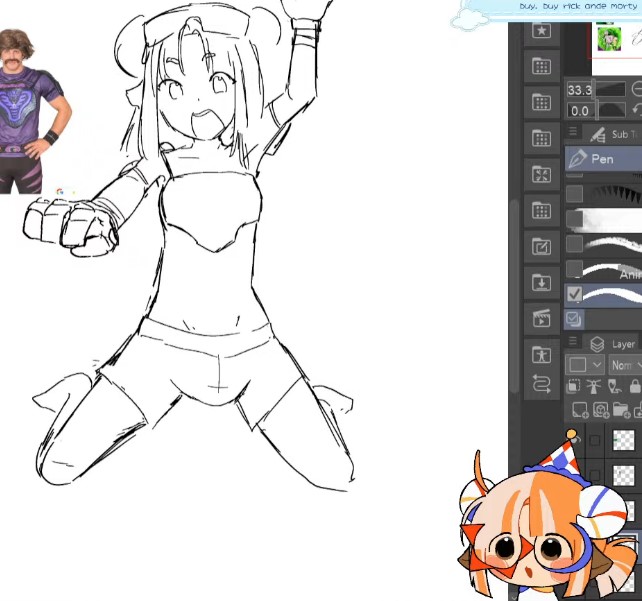Select the topmost visible layer's checkered thumbnail
The width and height of the screenshot is (642, 601).
click(x=624, y=440)
